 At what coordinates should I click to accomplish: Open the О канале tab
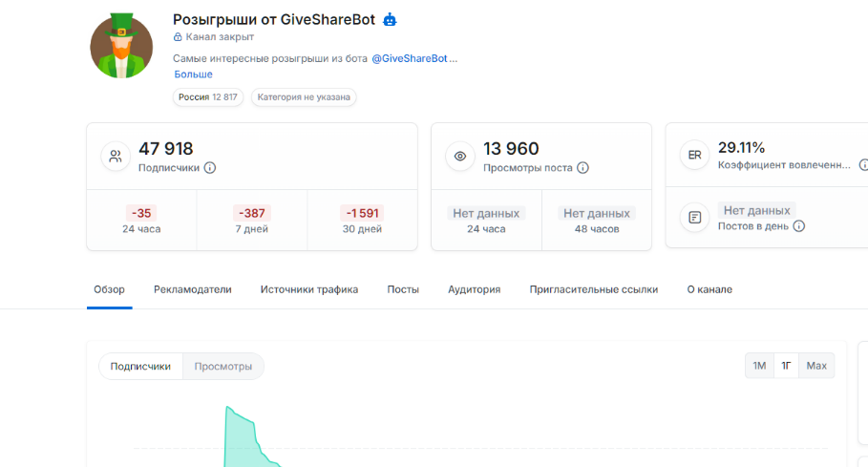pos(709,289)
